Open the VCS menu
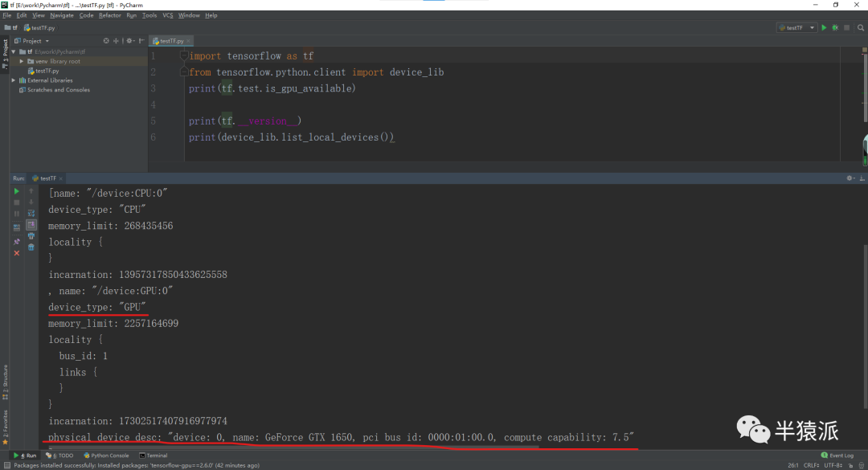The image size is (868, 470). coord(168,15)
